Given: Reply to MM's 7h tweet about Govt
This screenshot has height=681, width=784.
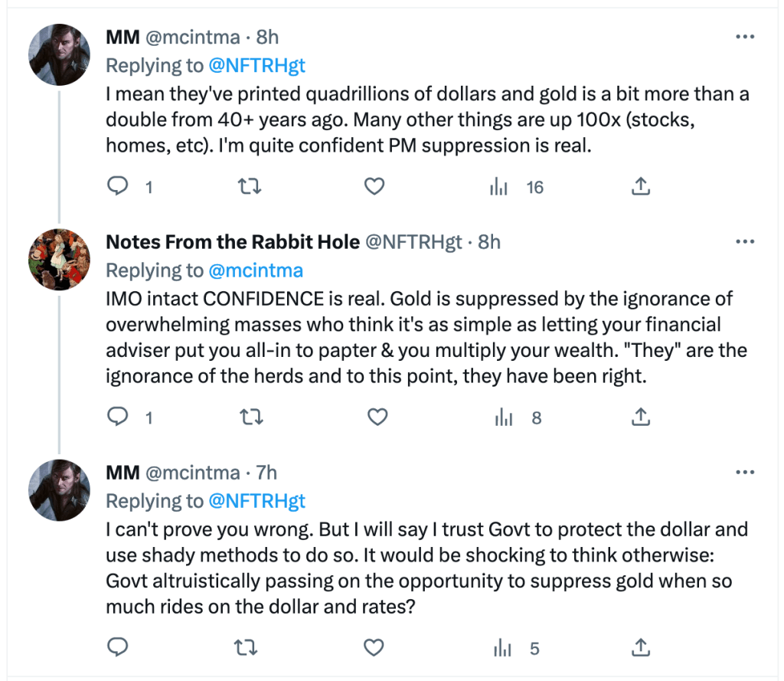Looking at the screenshot, I should pyautogui.click(x=117, y=648).
